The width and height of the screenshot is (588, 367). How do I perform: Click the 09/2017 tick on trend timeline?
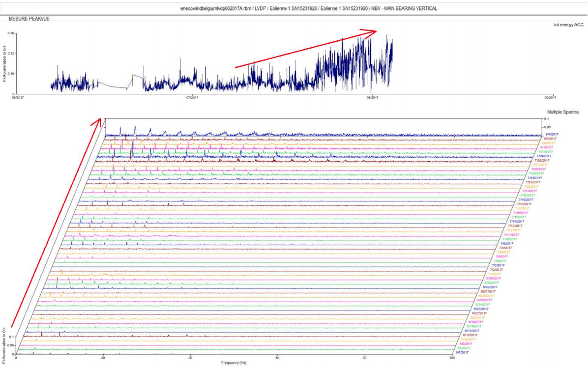(549, 98)
